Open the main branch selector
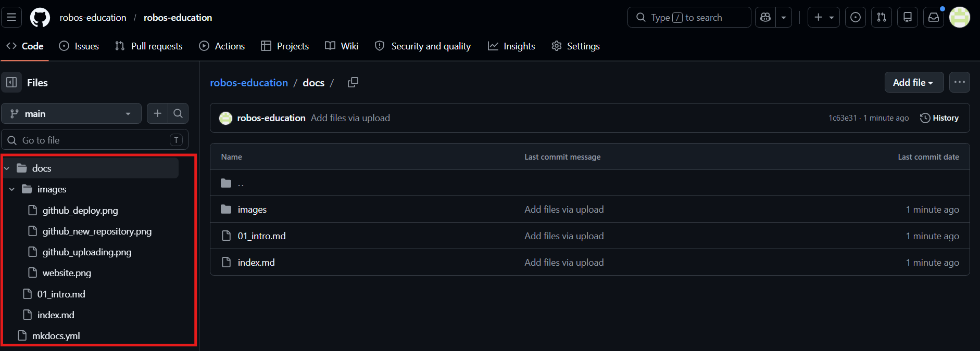Viewport: 980px width, 351px height. [x=71, y=113]
